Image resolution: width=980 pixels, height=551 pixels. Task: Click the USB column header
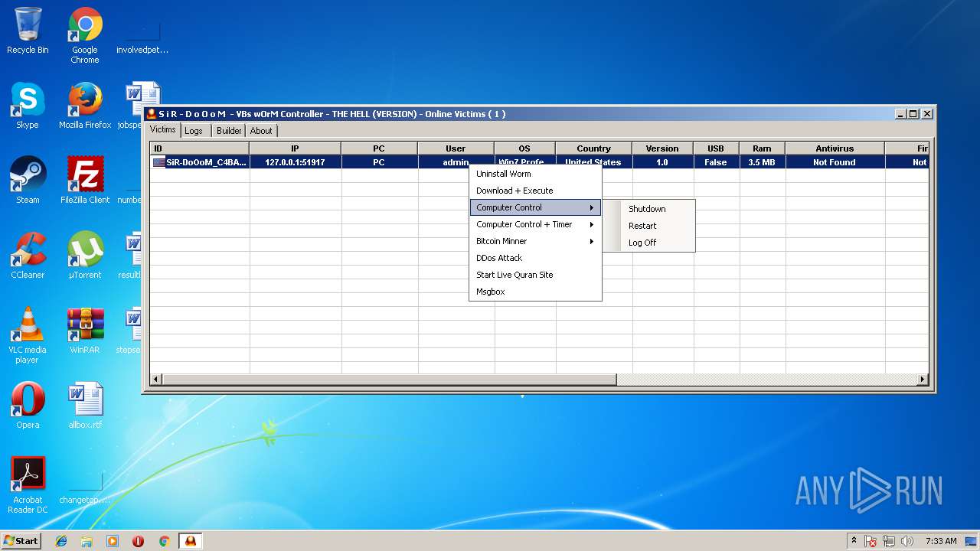point(716,148)
